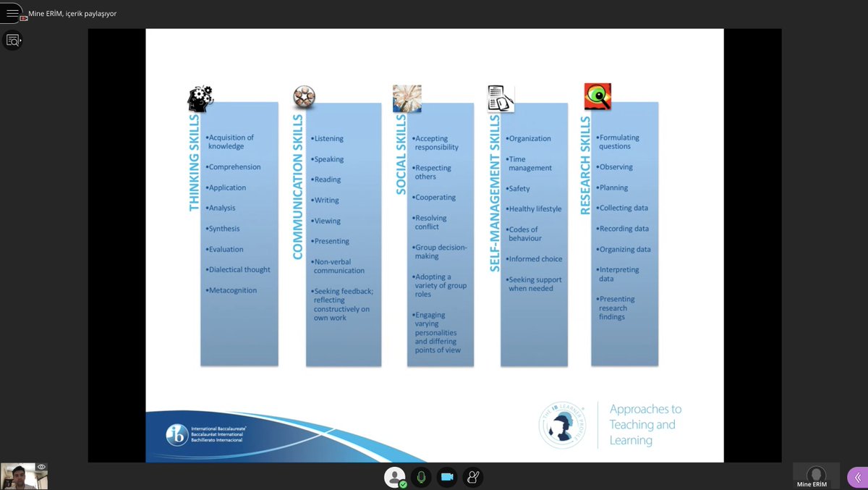Click the 'Mine ERİM, içerik paylaşıyor' banner

pos(72,12)
